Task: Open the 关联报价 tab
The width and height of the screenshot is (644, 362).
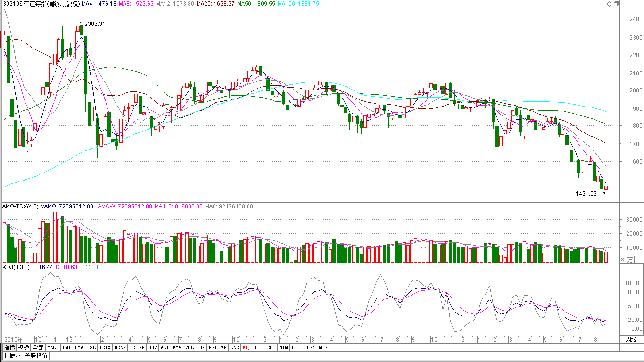Action: coord(36,355)
